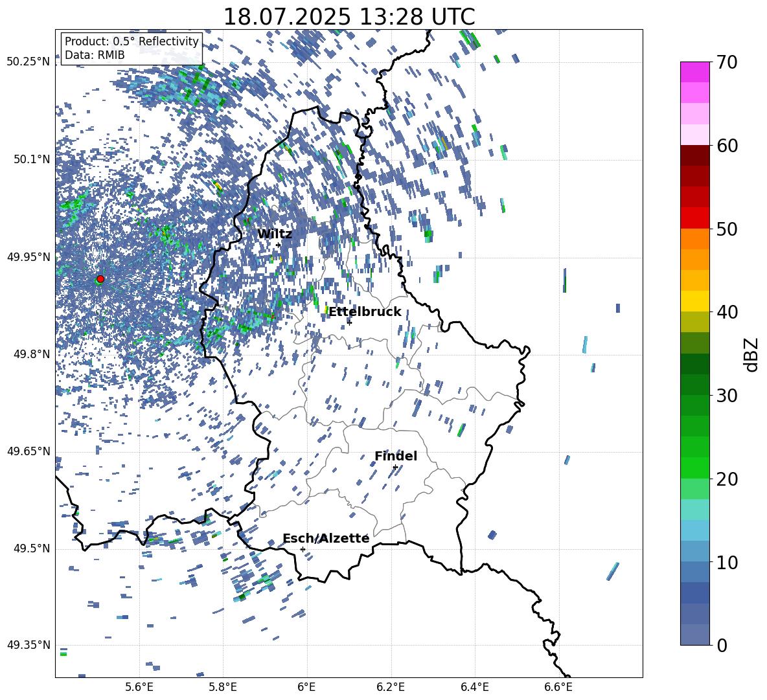
Task: Click the orange colorbar segment below 50
Action: (694, 239)
